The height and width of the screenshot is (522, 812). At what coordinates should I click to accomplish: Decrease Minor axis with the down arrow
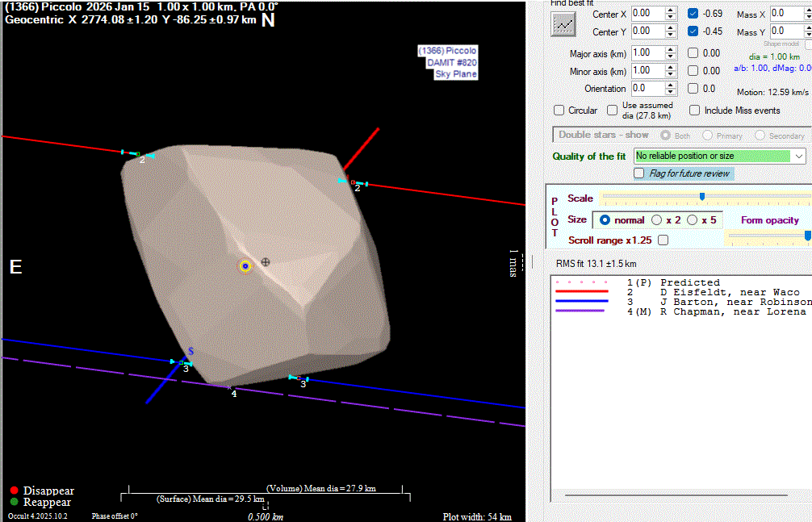(x=671, y=74)
